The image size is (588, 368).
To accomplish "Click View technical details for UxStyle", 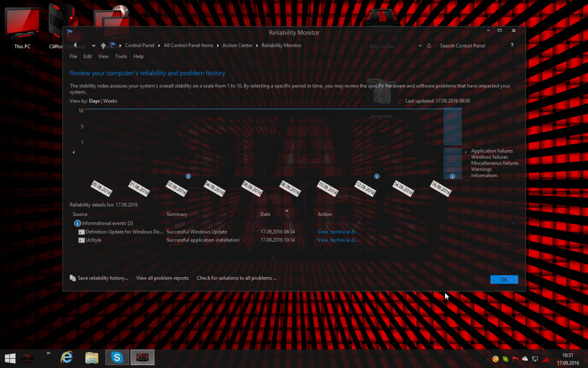I will click(337, 240).
